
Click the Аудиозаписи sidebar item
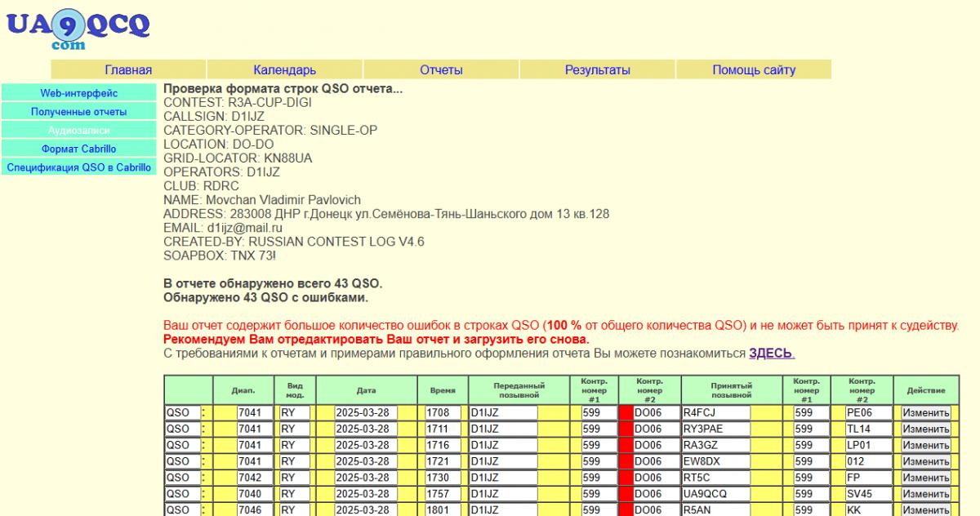coord(78,131)
